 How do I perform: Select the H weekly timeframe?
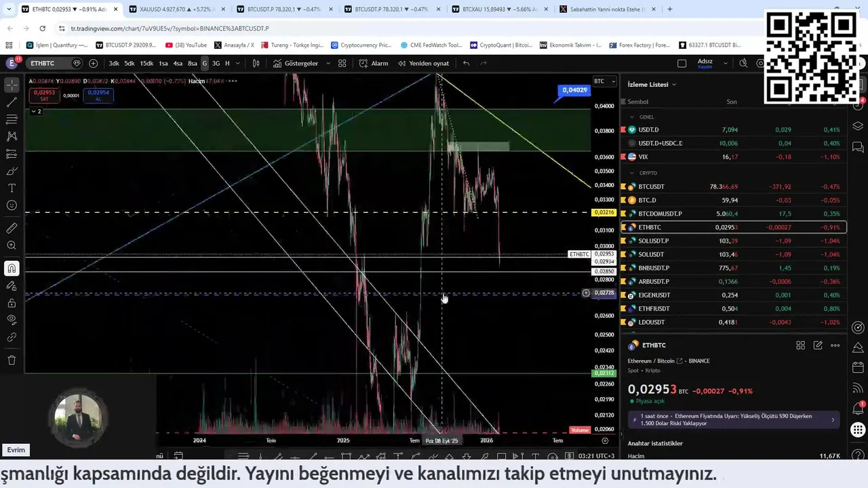coord(227,63)
